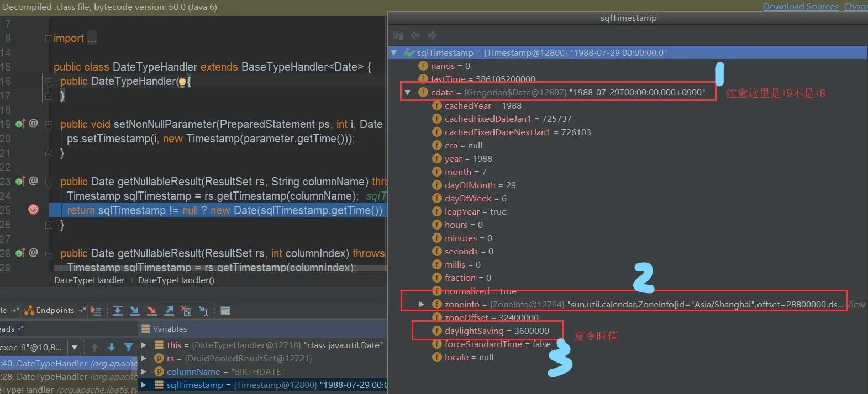Viewport: 868px width, 394px height.
Task: Click override gutter icon on line 19
Action: click(x=20, y=124)
